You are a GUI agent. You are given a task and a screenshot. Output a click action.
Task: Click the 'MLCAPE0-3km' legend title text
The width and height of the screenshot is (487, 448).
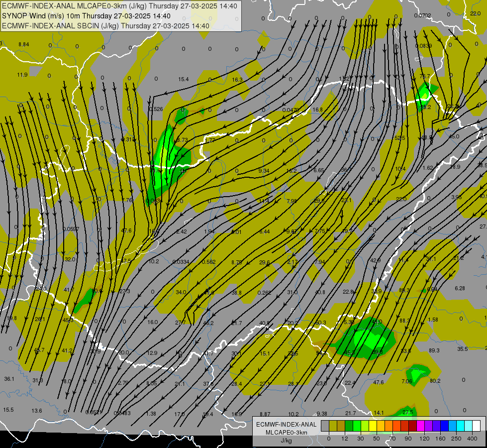[286, 433]
